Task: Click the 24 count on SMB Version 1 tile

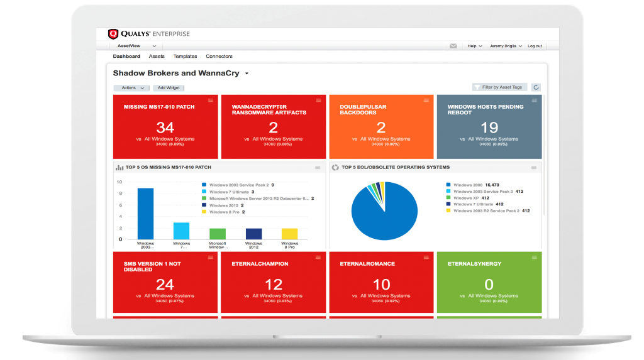Action: (165, 285)
